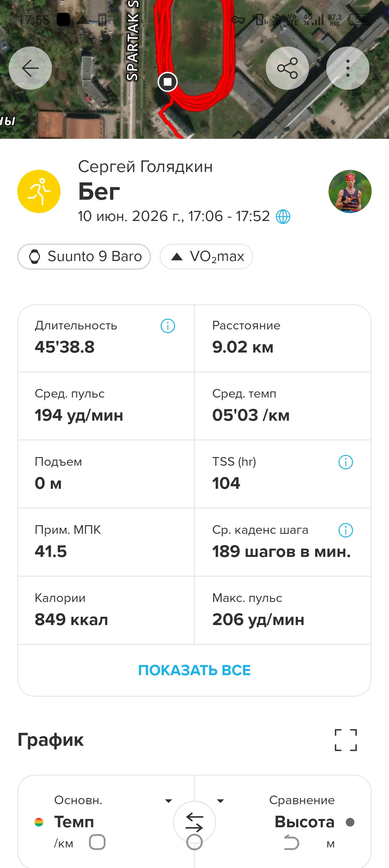Tap the stop marker on route map
This screenshot has width=389, height=868.
[x=167, y=82]
